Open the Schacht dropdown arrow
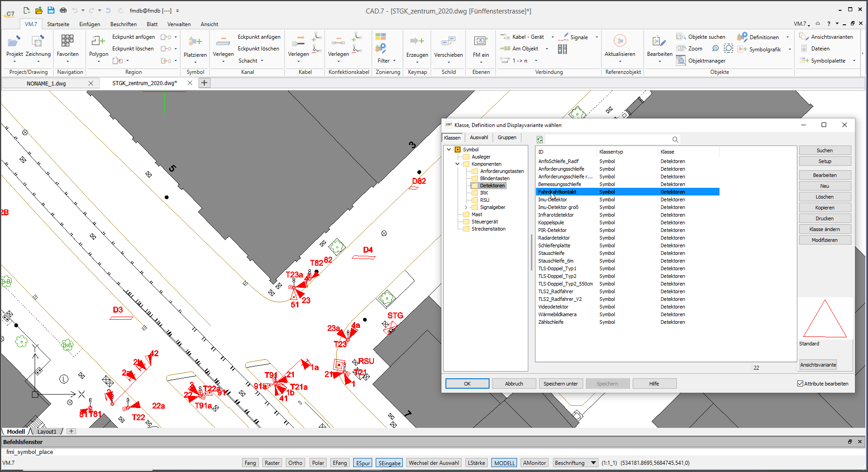Image resolution: width=868 pixels, height=472 pixels. (x=262, y=61)
